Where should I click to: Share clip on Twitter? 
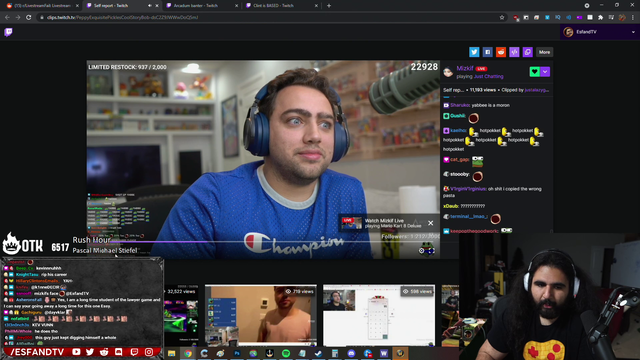tap(474, 52)
